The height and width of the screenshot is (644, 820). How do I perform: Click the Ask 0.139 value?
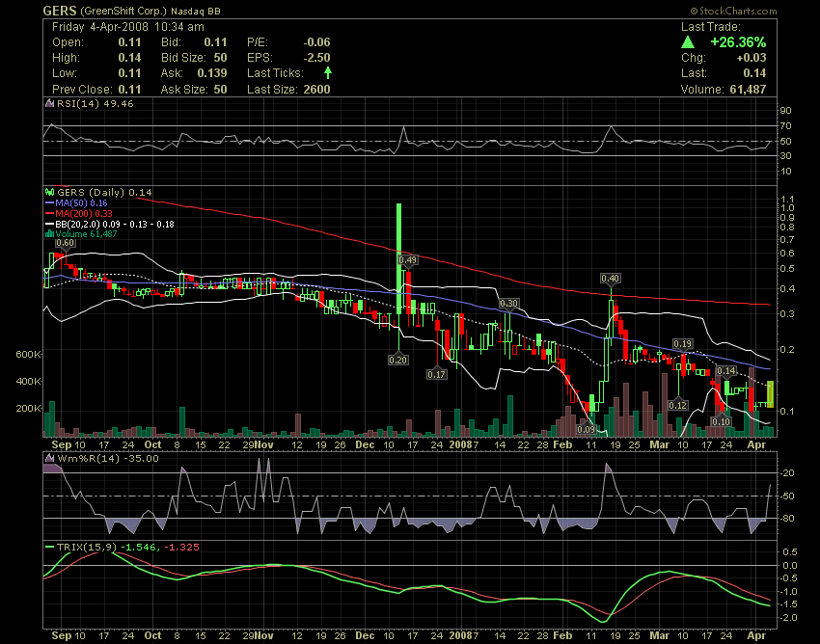[212, 73]
